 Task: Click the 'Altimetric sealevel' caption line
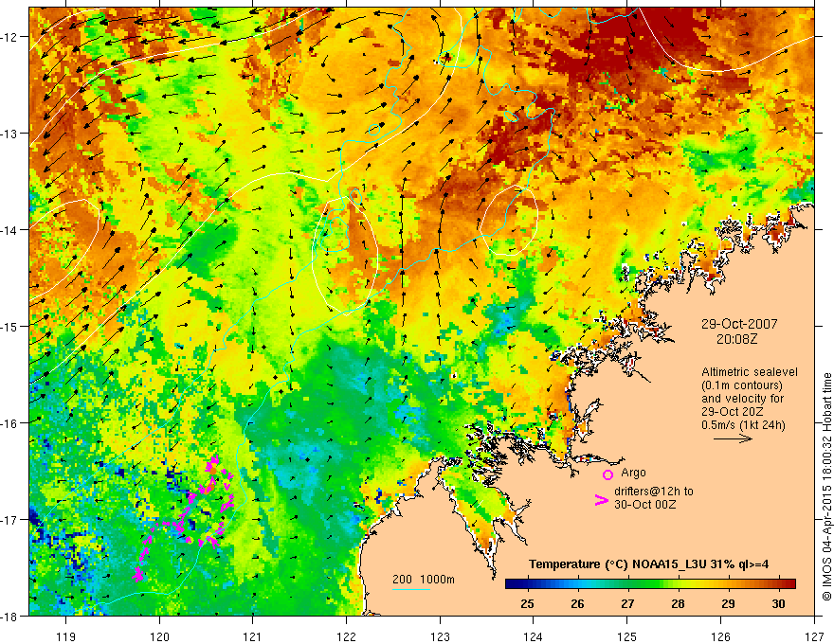click(x=750, y=372)
